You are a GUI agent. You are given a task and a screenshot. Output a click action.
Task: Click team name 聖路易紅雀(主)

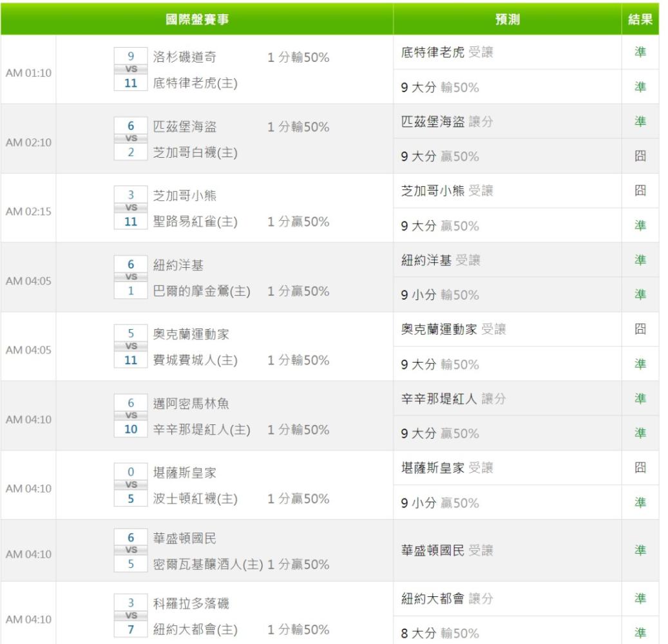pos(195,222)
